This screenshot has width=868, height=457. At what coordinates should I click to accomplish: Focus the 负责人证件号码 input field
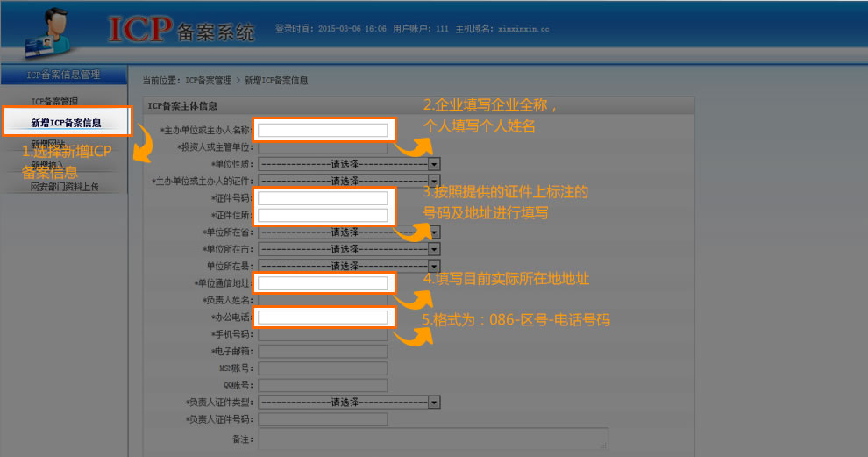[323, 419]
